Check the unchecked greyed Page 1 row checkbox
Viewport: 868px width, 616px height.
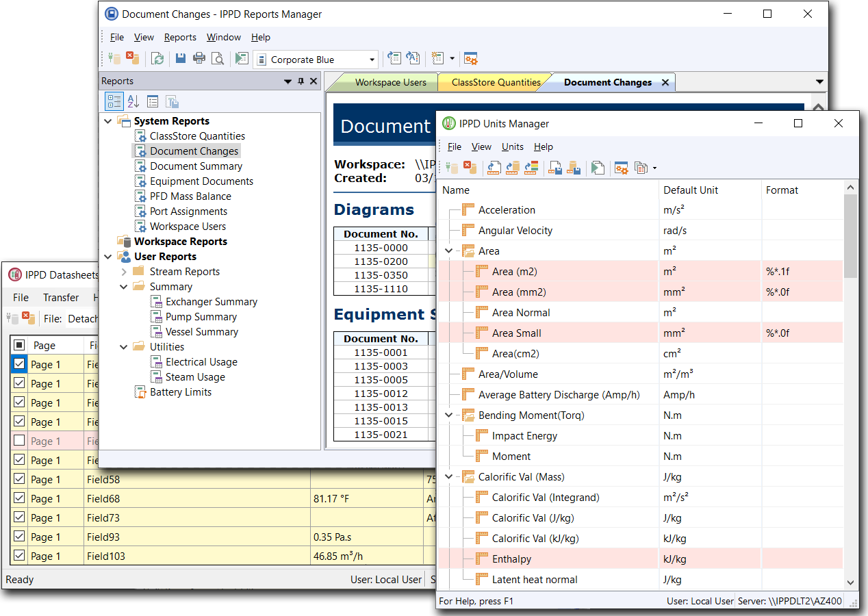[19, 441]
